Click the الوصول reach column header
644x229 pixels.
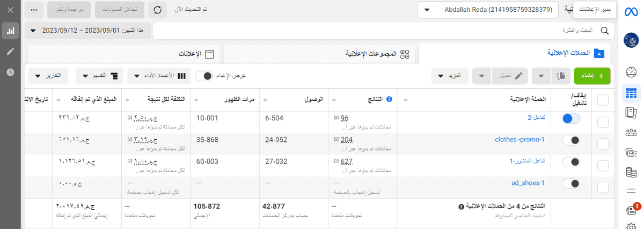click(x=294, y=100)
